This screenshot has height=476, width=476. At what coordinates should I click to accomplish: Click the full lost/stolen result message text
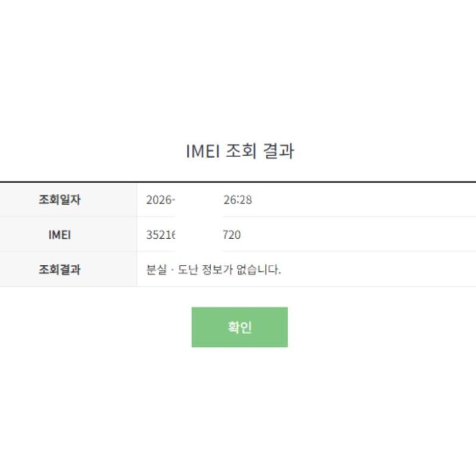coord(214,270)
